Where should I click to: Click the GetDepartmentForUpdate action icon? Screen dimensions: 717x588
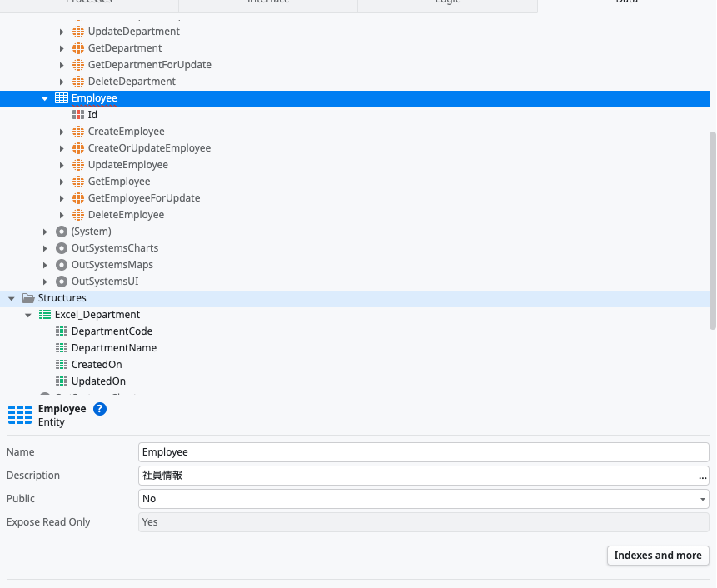point(78,65)
